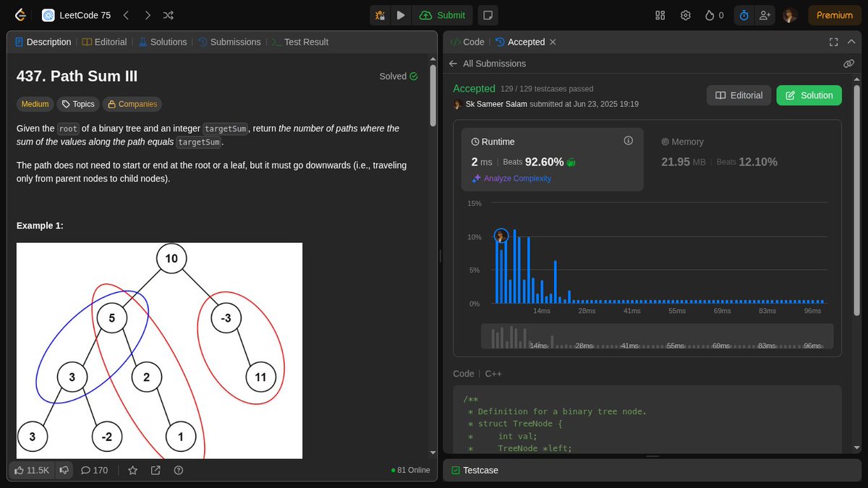Image resolution: width=868 pixels, height=488 pixels.
Task: Click the Premium button
Action: pyautogui.click(x=835, y=15)
